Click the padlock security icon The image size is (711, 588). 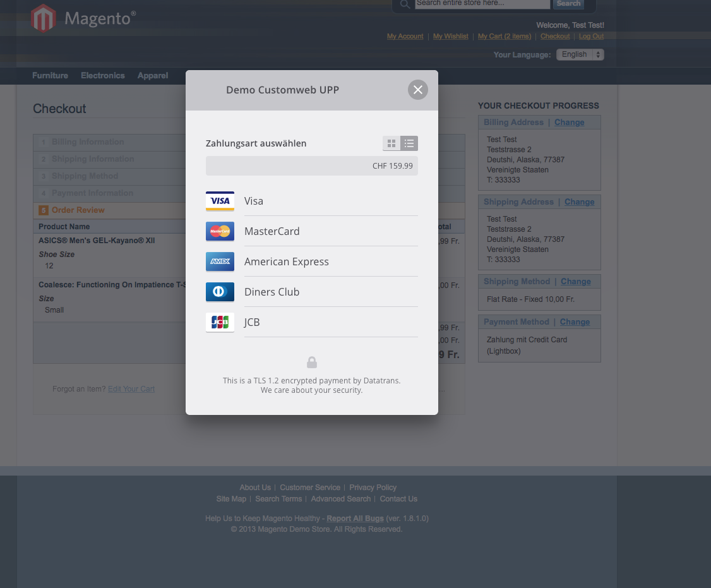pyautogui.click(x=311, y=362)
